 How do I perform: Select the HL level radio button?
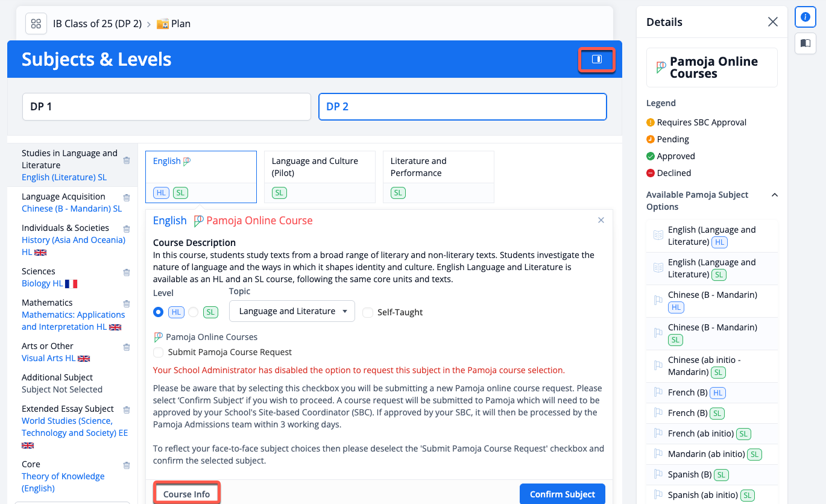click(159, 312)
